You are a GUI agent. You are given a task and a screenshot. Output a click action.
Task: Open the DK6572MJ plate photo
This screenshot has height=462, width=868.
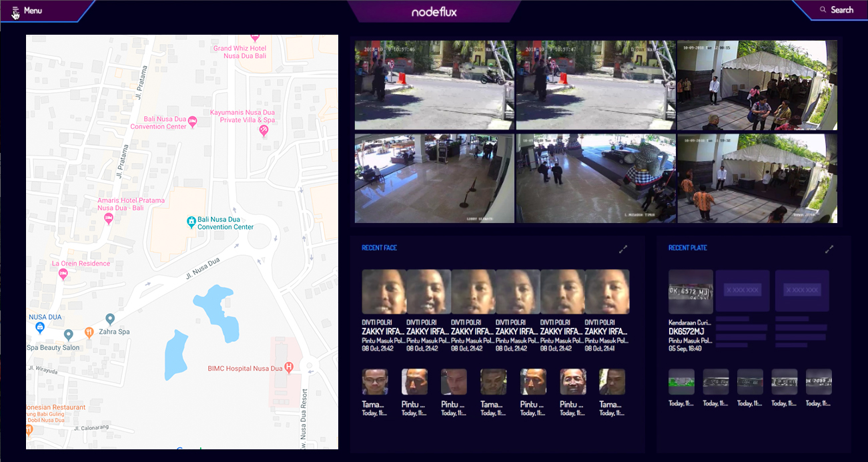coord(691,292)
